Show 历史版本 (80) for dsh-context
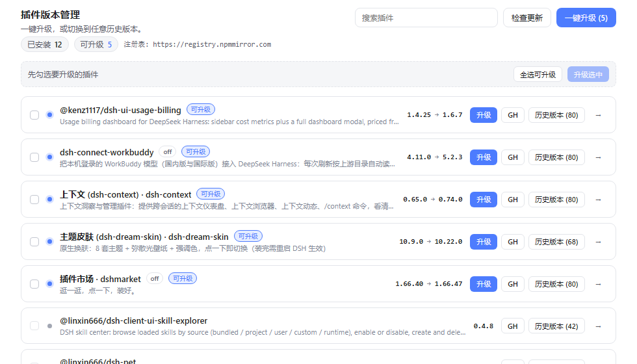Viewport: 637px width, 364px height. 556,200
